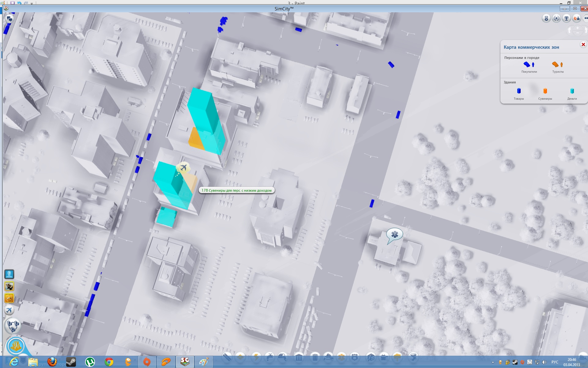Open the Parks tree menu

click(x=398, y=357)
